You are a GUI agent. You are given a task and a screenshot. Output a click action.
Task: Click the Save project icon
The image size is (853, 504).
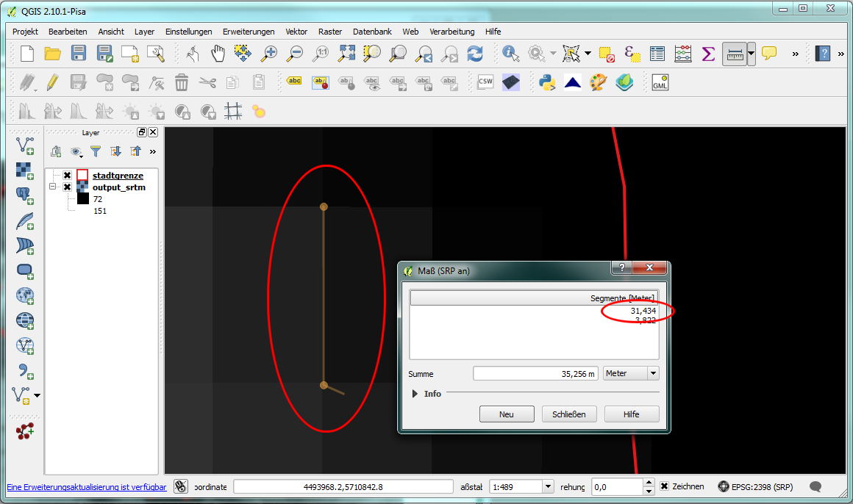[x=78, y=53]
